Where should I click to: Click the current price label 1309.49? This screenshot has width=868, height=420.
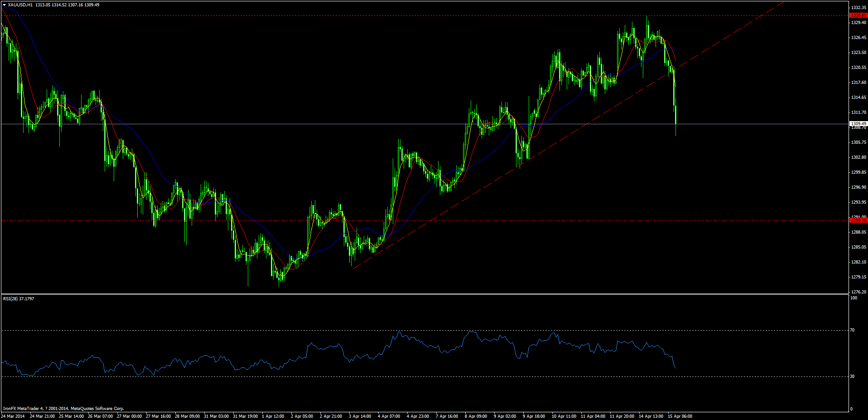tap(858, 124)
